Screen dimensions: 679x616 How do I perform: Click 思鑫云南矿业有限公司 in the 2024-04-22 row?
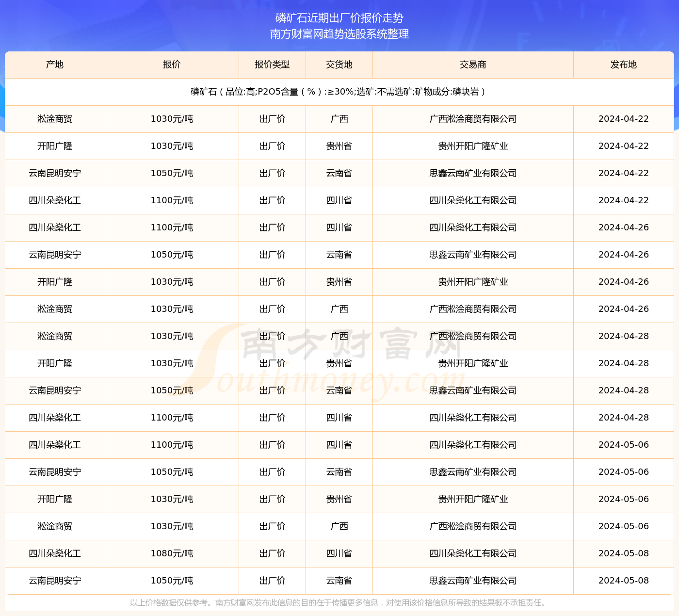coord(473,173)
